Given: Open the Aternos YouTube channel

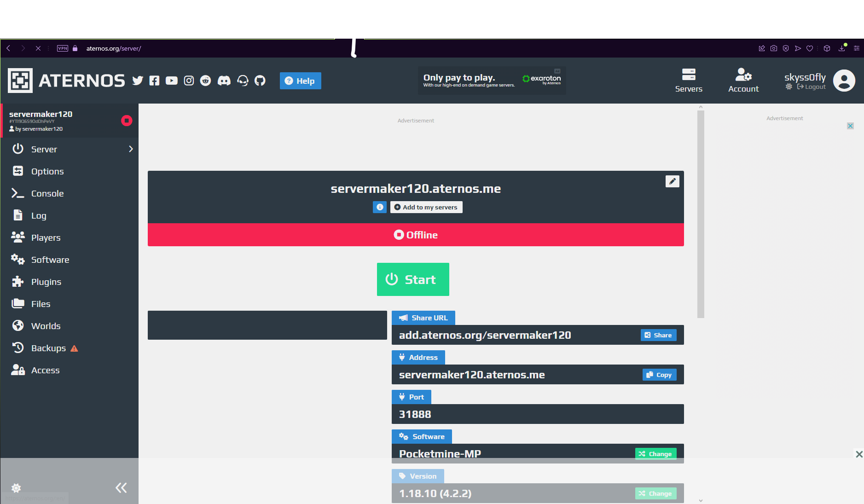Looking at the screenshot, I should click(172, 81).
